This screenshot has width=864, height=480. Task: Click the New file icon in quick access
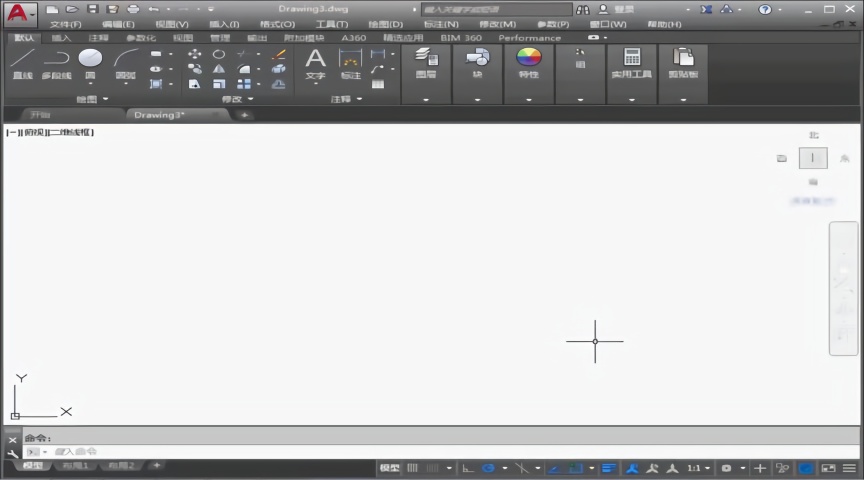(52, 9)
